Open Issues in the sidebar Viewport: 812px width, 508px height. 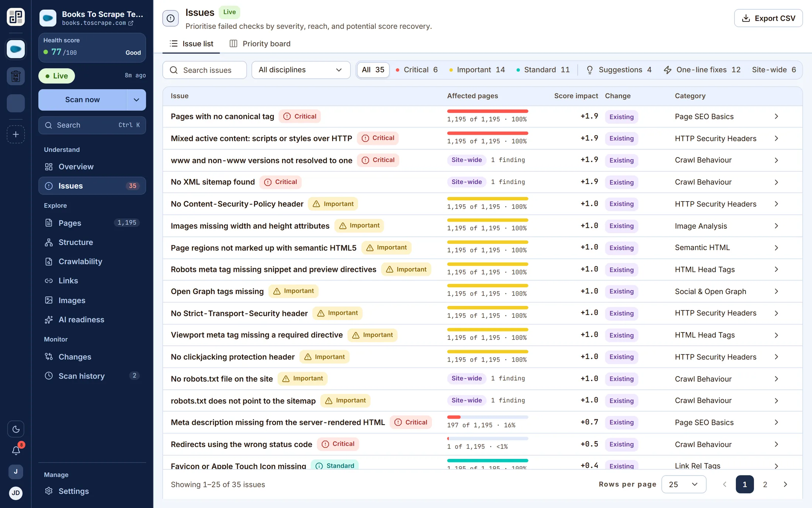92,186
